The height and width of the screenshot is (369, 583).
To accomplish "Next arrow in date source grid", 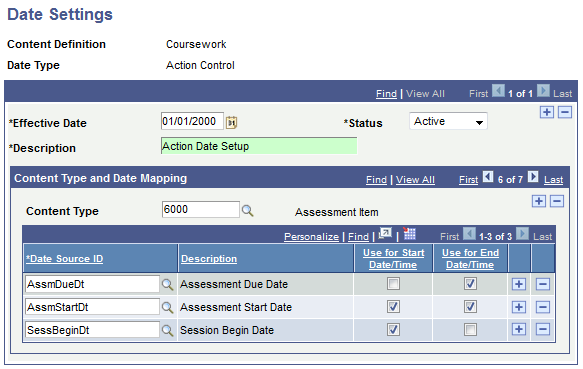I will click(x=522, y=234).
